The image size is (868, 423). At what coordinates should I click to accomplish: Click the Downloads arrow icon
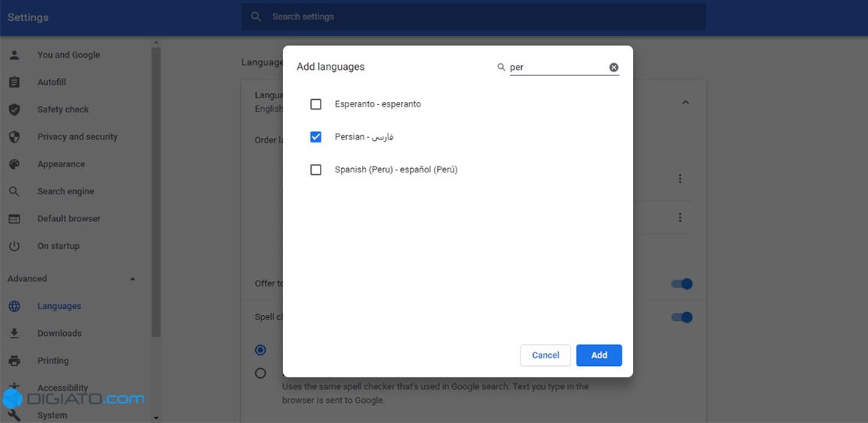pyautogui.click(x=14, y=333)
